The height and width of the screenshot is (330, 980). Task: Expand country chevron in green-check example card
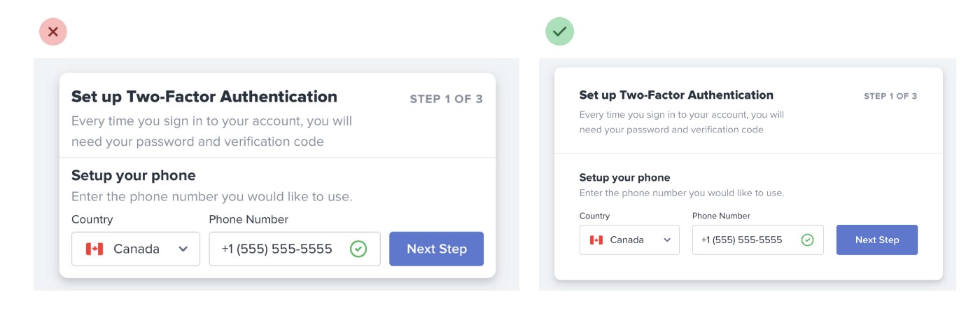point(666,240)
